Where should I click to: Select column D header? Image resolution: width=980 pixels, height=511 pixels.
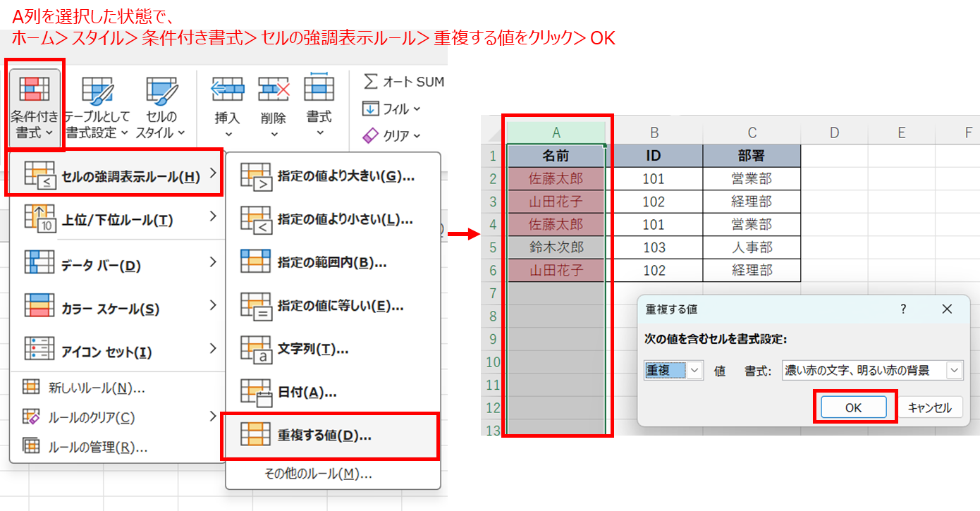click(834, 133)
